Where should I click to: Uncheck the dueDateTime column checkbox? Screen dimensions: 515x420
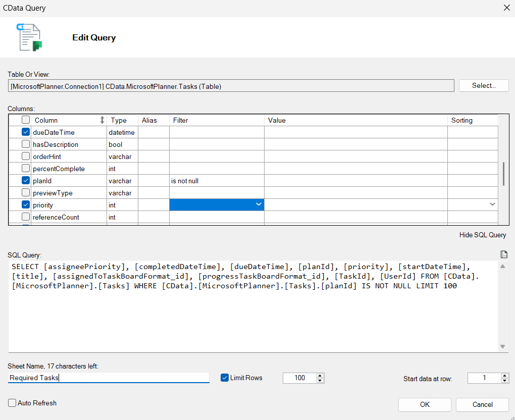click(x=26, y=132)
